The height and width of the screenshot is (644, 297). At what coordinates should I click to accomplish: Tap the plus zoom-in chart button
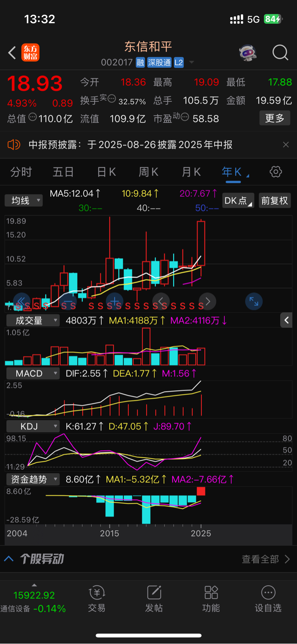pos(114,301)
